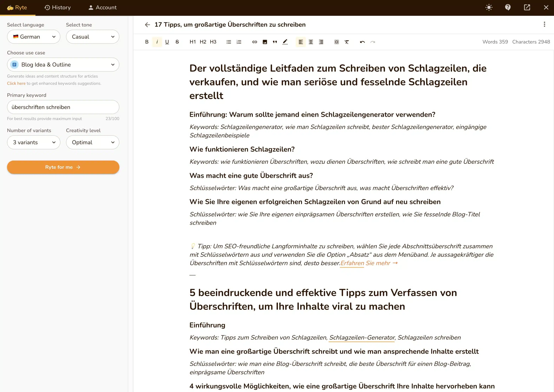Toggle underline formatting button

167,42
